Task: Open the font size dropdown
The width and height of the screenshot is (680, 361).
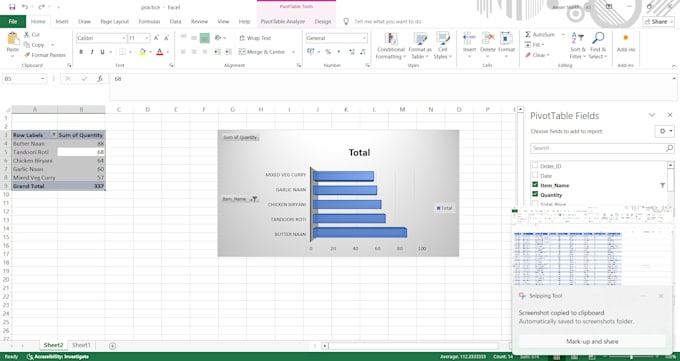Action: (147, 38)
